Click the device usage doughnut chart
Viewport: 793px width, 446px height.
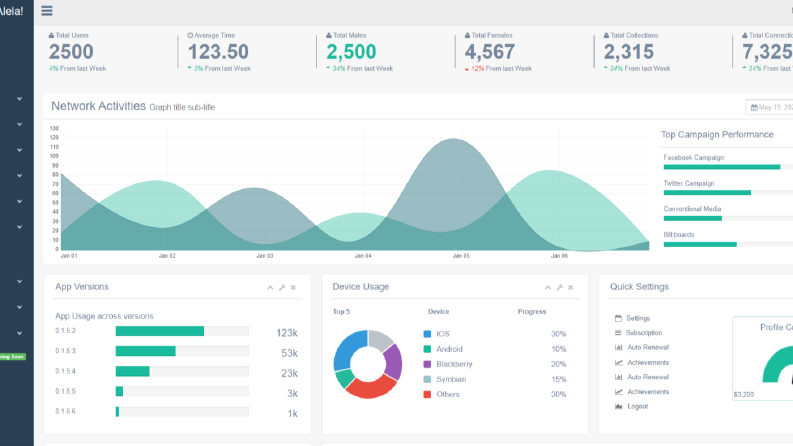point(368,364)
